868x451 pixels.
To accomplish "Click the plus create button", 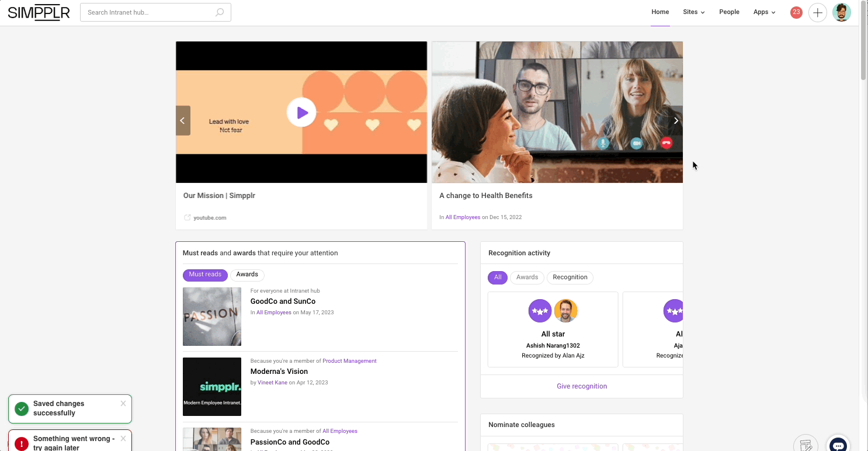I will [x=818, y=12].
